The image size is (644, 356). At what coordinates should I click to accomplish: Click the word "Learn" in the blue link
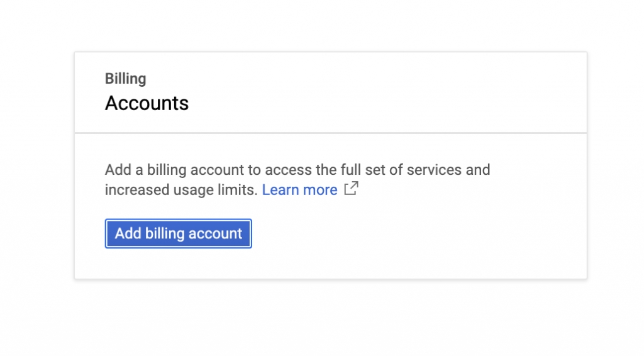point(280,190)
